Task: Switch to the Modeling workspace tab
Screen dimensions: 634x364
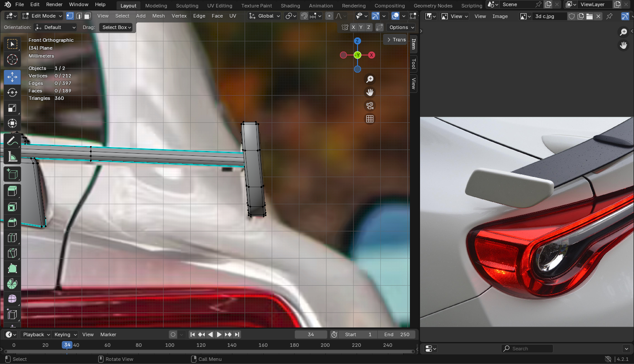Action: point(156,6)
